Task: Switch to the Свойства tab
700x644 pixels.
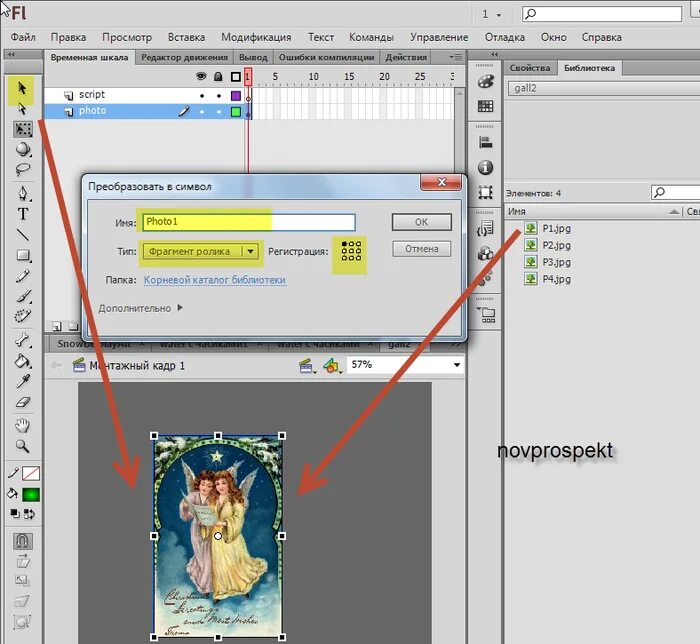Action: tap(530, 68)
